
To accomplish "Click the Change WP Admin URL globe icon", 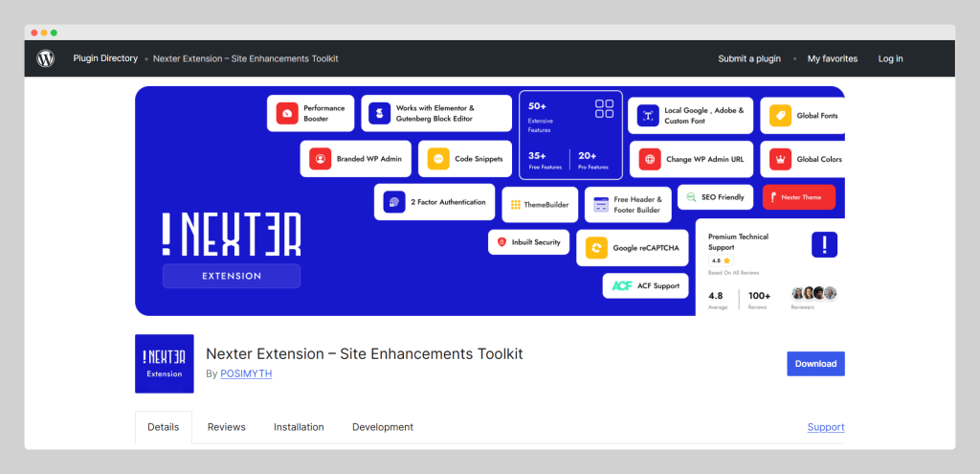I will pyautogui.click(x=650, y=159).
